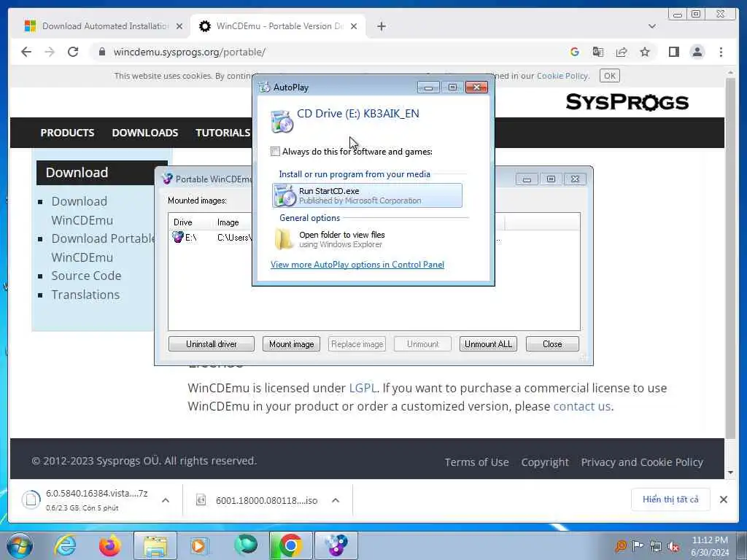Dismiss cookie notice with OK

pos(609,76)
